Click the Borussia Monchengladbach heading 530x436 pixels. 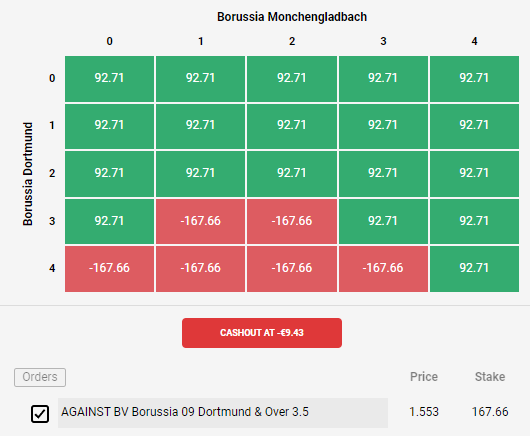[x=292, y=17]
